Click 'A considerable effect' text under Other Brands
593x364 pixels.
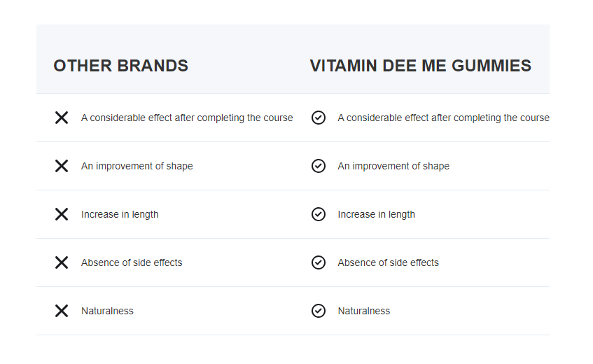(x=187, y=118)
